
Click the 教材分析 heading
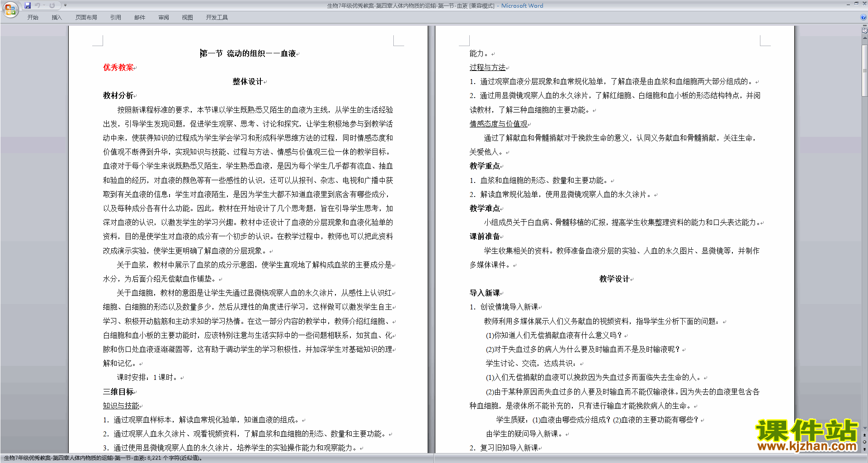[x=118, y=95]
